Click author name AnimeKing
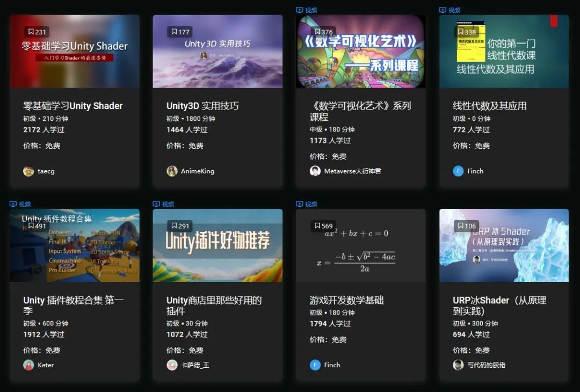The image size is (580, 392). pos(198,171)
